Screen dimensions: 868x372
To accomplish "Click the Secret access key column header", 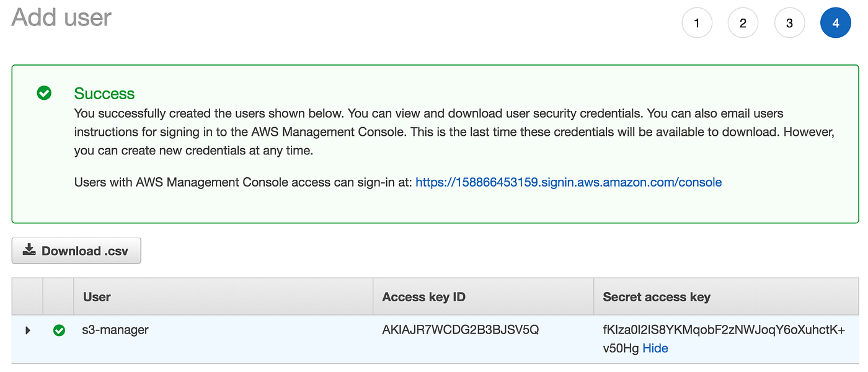I will pyautogui.click(x=657, y=297).
